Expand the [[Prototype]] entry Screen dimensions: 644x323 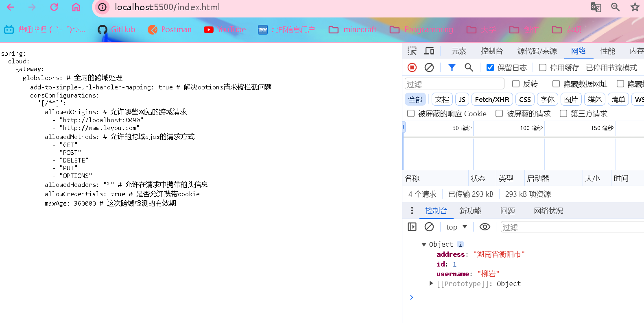431,283
